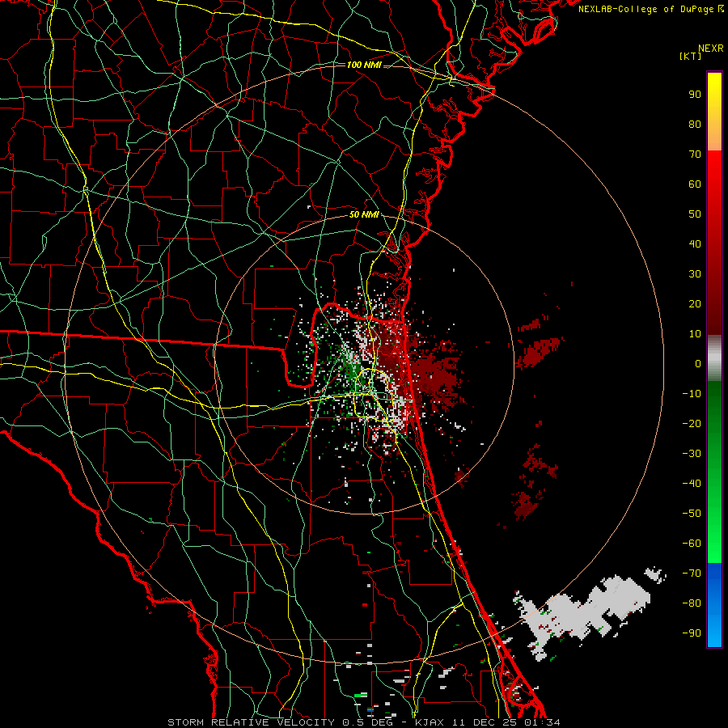This screenshot has height=728, width=728.
Task: Click the positive 30 value on velocity scale
Action: pyautogui.click(x=695, y=274)
